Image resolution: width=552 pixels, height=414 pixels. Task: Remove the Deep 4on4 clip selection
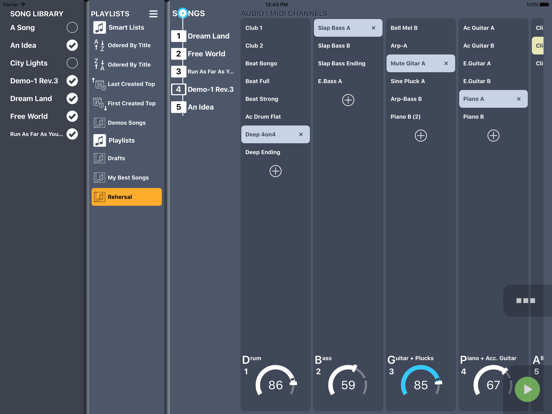pyautogui.click(x=301, y=134)
